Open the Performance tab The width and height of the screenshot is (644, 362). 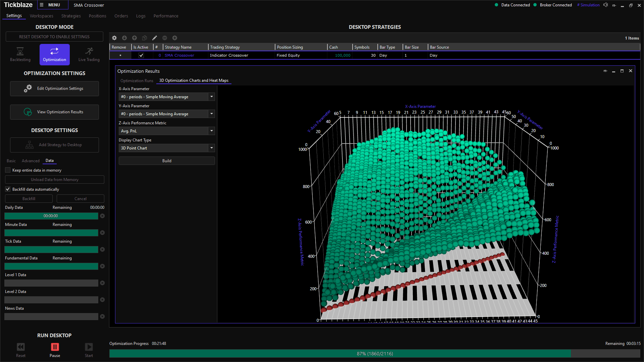point(166,16)
